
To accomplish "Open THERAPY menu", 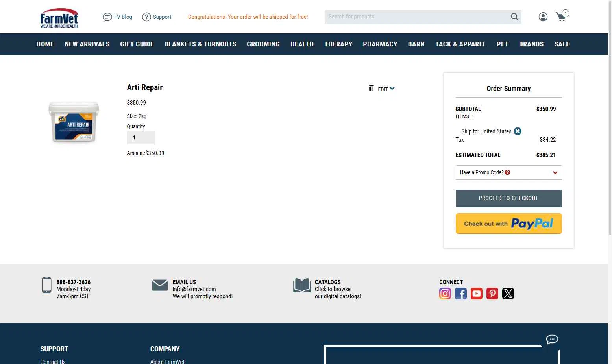I will click(338, 44).
